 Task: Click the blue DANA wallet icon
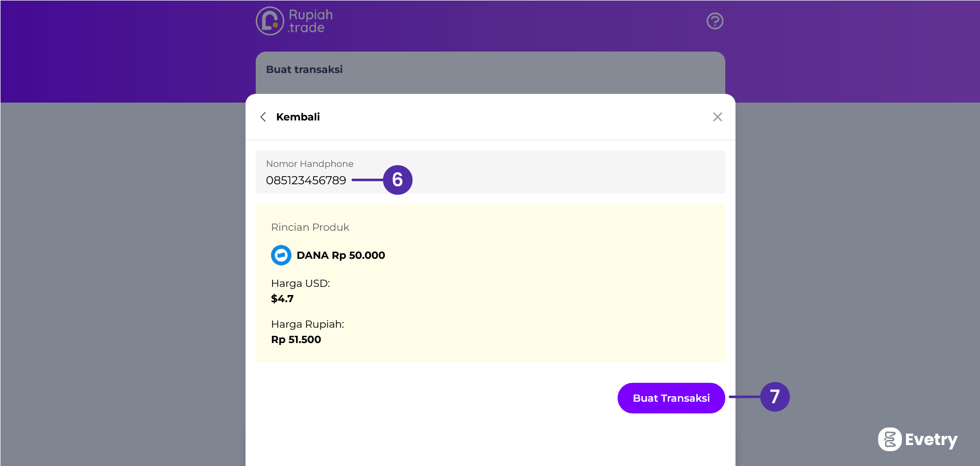281,255
